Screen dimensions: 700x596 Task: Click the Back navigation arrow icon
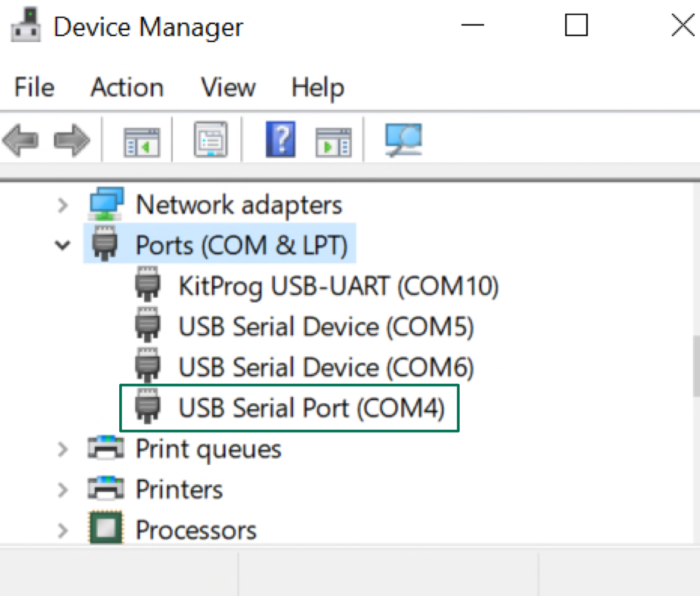21,140
